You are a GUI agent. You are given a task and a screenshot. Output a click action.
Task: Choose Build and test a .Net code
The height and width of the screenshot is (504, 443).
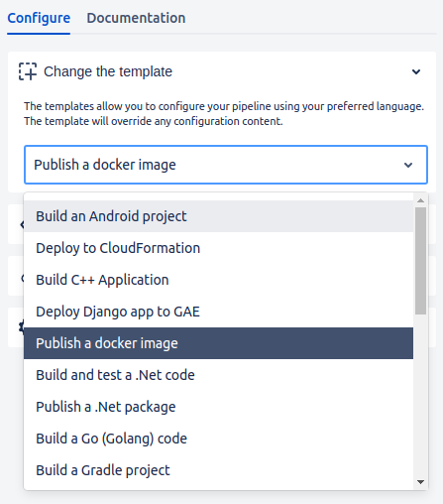(218, 375)
